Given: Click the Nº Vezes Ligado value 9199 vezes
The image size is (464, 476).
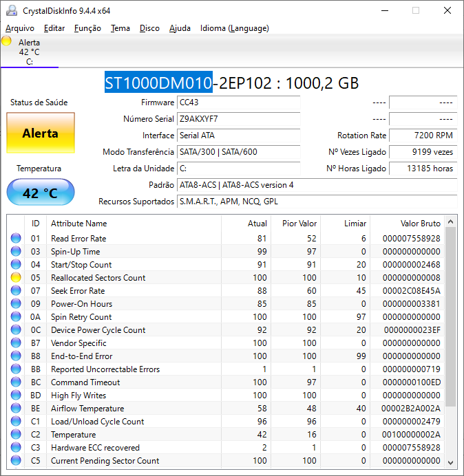Looking at the screenshot, I should point(423,152).
